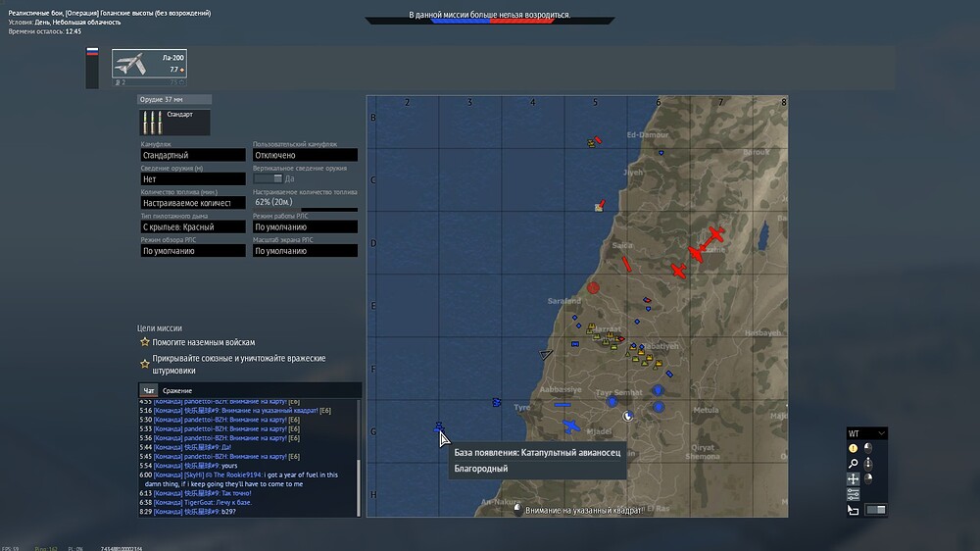
Task: Click the chat log scrollbar
Action: coord(359,488)
